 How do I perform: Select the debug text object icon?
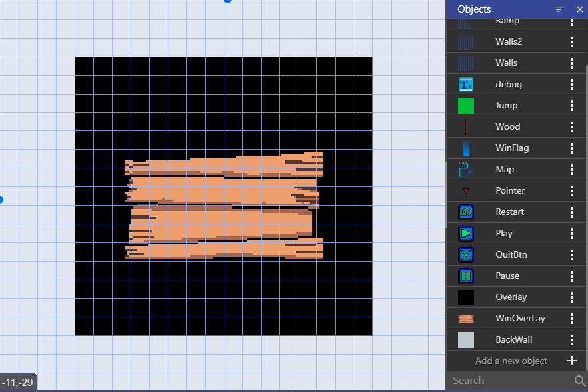click(466, 85)
